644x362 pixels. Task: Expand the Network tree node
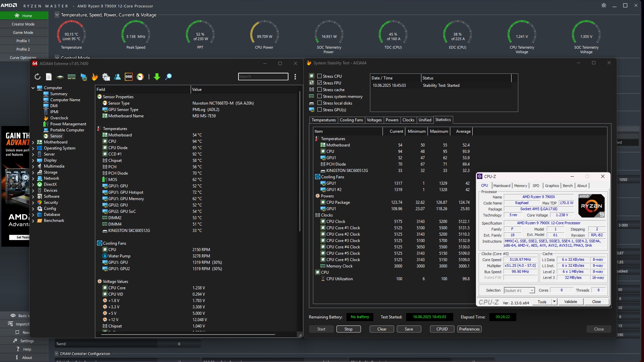tap(33, 178)
